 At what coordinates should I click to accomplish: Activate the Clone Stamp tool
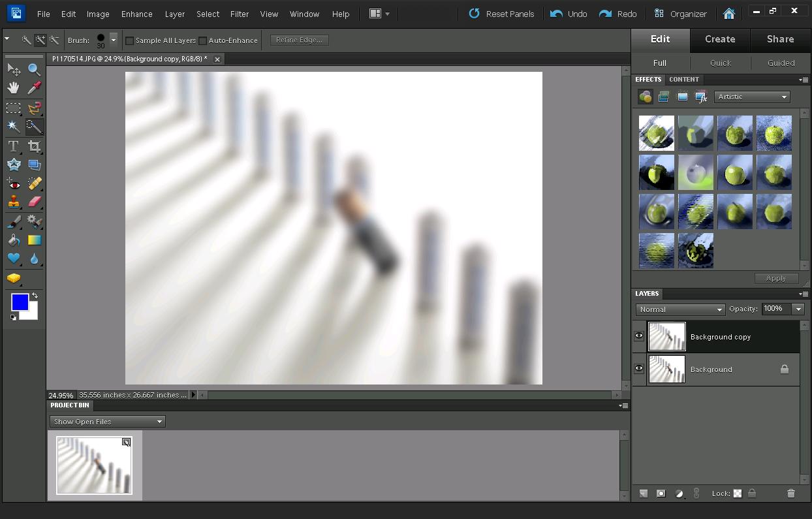point(14,202)
